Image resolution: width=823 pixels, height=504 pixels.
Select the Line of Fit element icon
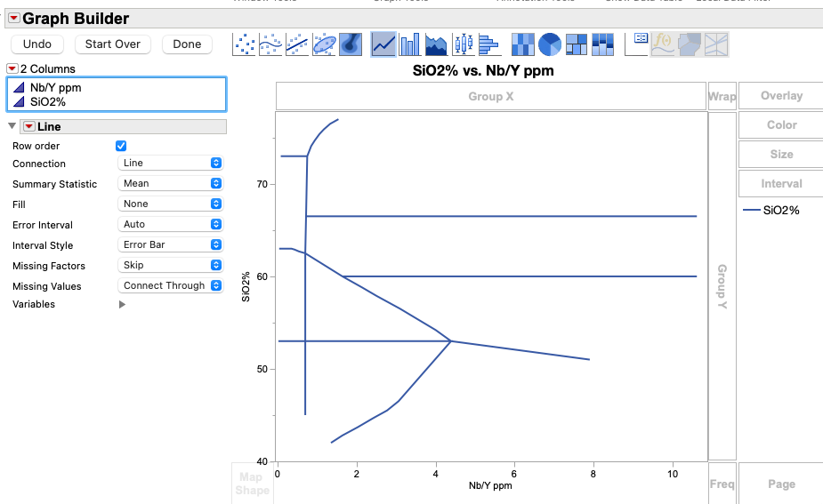(297, 44)
